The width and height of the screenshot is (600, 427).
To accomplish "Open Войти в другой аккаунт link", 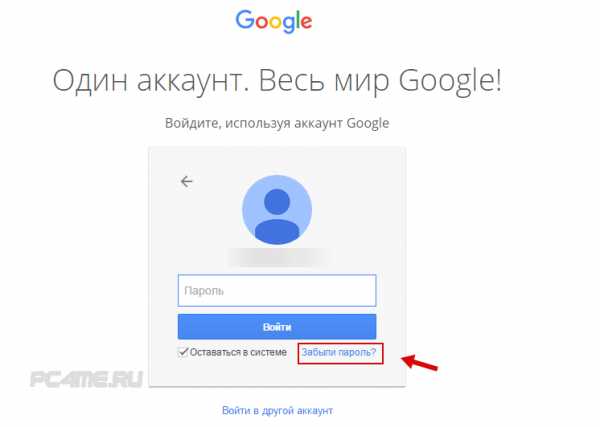I will pos(277,411).
